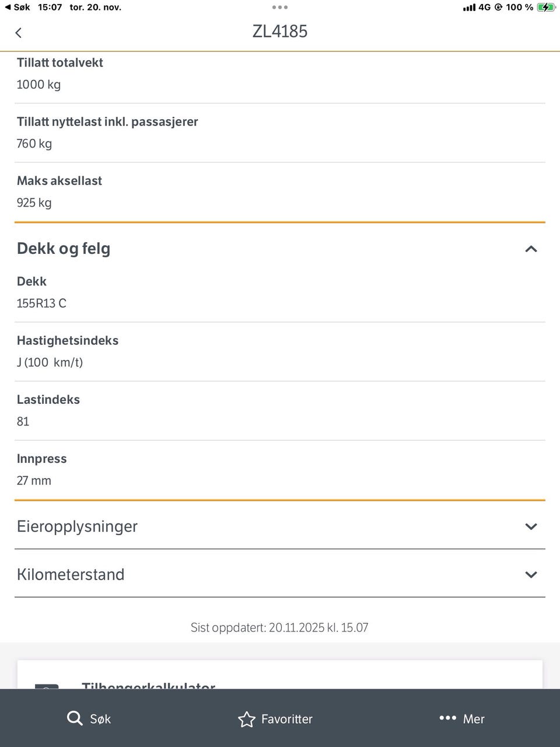This screenshot has height=747, width=560.
Task: Tap the three-dot Mer icon in bottom bar
Action: tap(447, 718)
